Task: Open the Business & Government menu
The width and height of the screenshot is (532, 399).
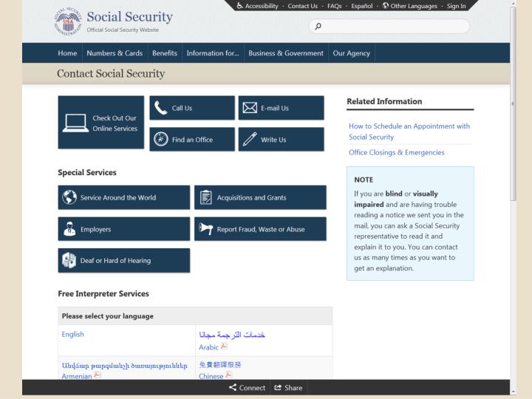Action: tap(286, 53)
